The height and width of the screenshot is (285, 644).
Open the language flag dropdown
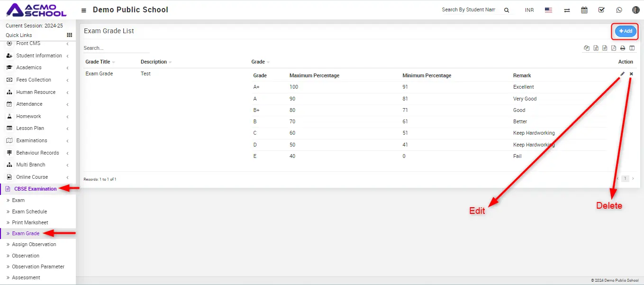(548, 10)
